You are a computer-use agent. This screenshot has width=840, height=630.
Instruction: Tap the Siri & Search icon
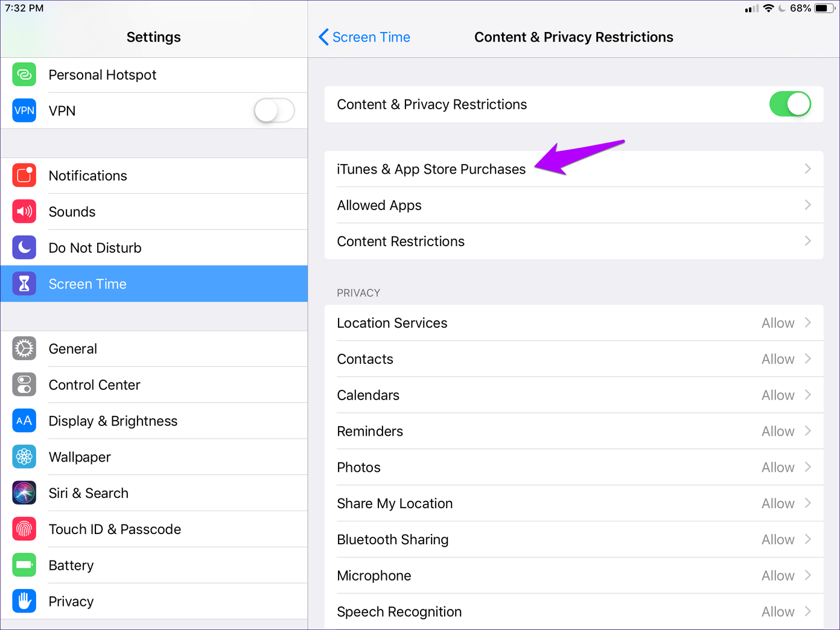(24, 493)
